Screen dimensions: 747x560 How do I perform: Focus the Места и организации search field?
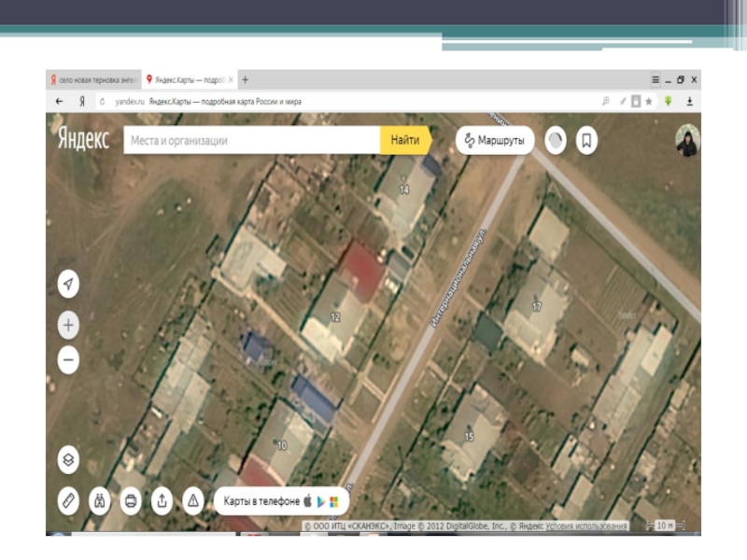[252, 141]
